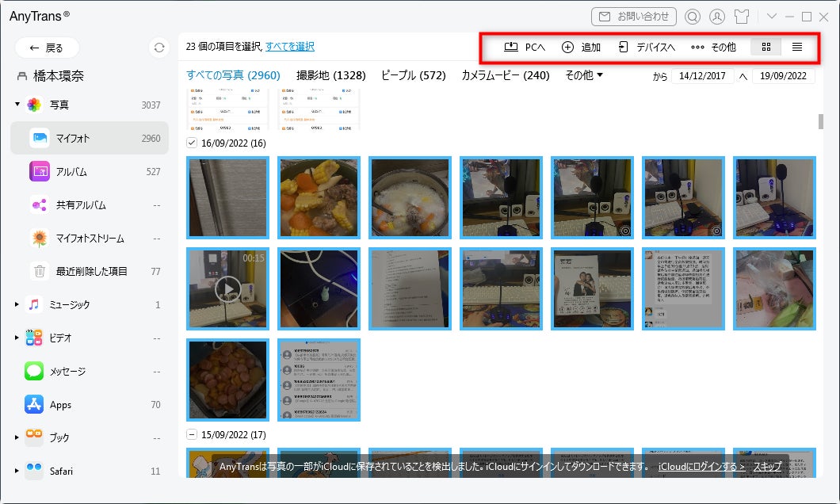This screenshot has width=840, height=504.
Task: Select the gray door photo thumbnail
Action: (227, 197)
